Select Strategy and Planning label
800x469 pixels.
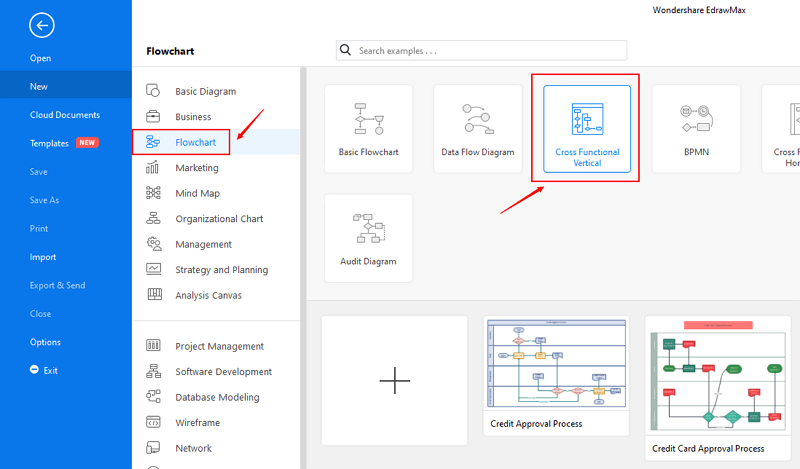click(x=221, y=270)
